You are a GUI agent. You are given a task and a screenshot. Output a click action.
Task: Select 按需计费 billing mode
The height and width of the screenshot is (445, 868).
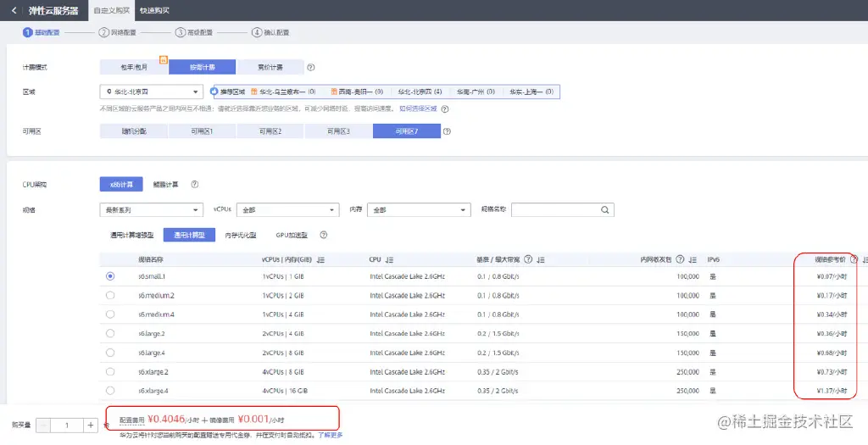(202, 67)
